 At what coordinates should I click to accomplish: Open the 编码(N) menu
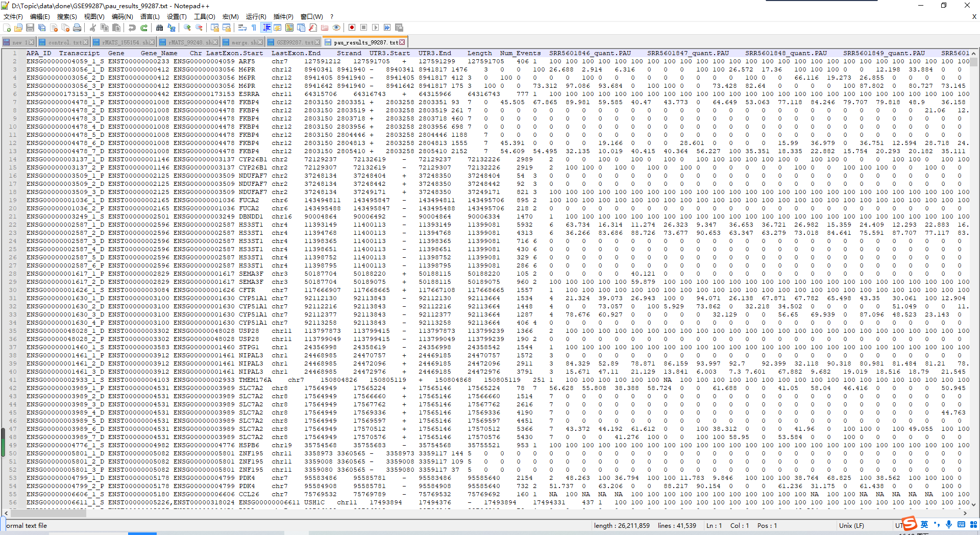coord(122,17)
